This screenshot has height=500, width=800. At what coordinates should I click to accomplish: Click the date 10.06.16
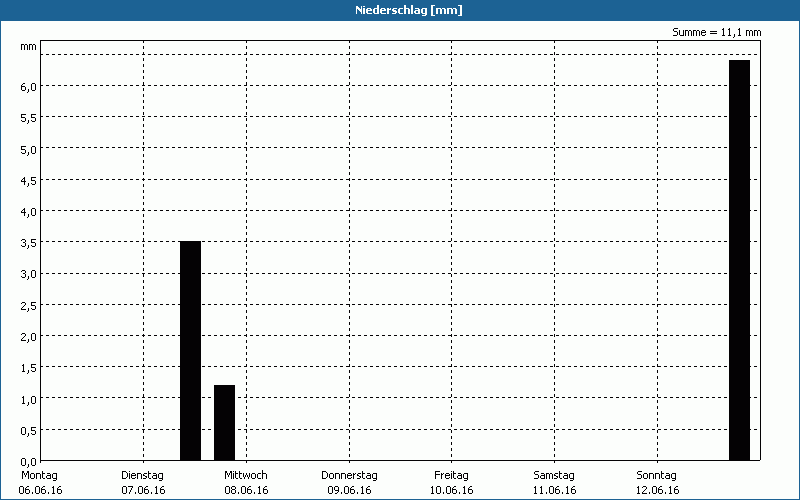(452, 490)
